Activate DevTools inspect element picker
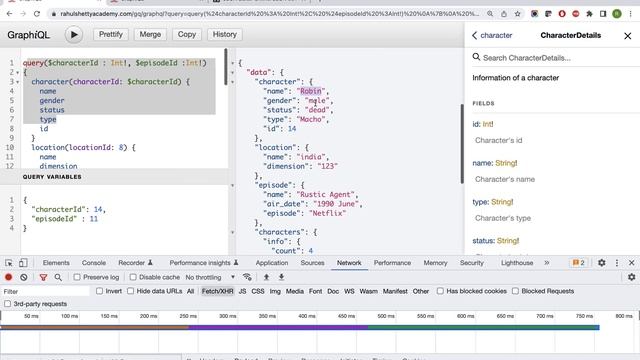Viewport: 640px width, 360px height. pyautogui.click(x=9, y=263)
